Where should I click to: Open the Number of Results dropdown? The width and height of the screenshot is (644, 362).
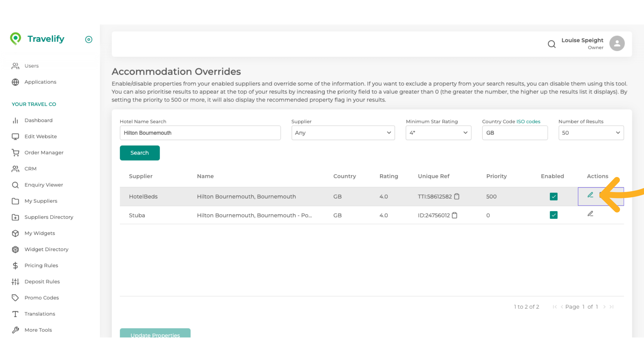click(x=591, y=133)
